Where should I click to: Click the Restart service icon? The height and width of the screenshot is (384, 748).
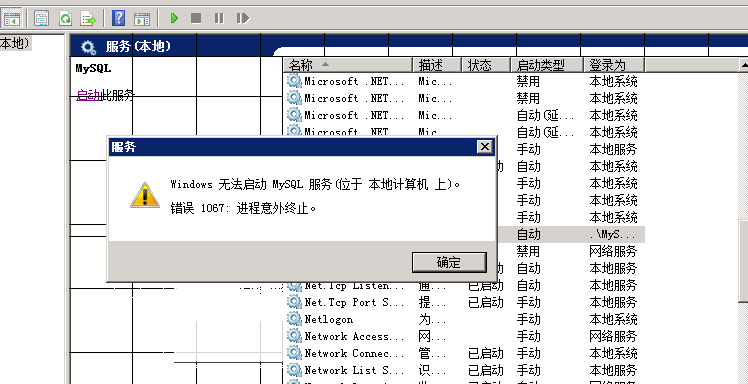(x=243, y=19)
